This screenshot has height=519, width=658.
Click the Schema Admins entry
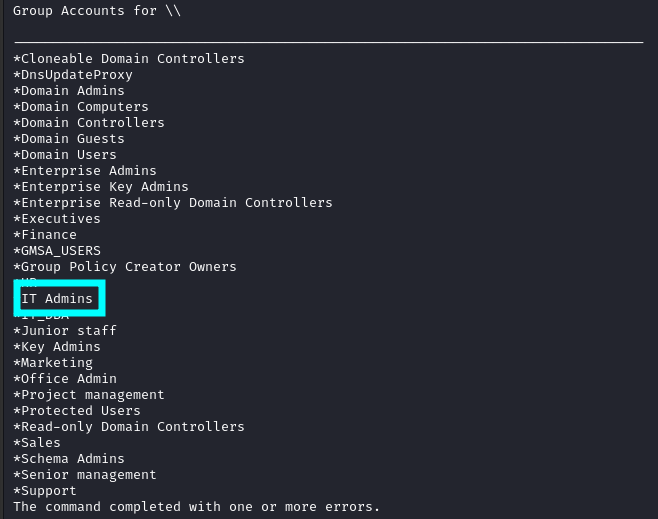tap(69, 459)
